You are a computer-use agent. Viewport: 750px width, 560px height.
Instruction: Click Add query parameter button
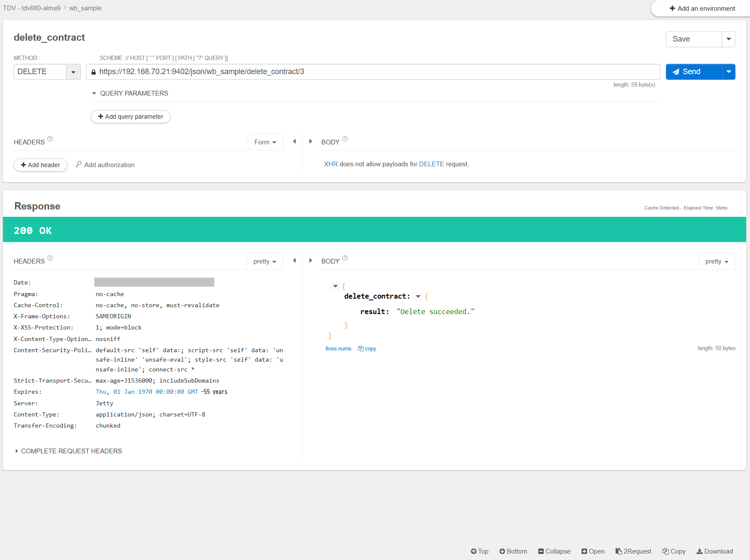pos(131,117)
